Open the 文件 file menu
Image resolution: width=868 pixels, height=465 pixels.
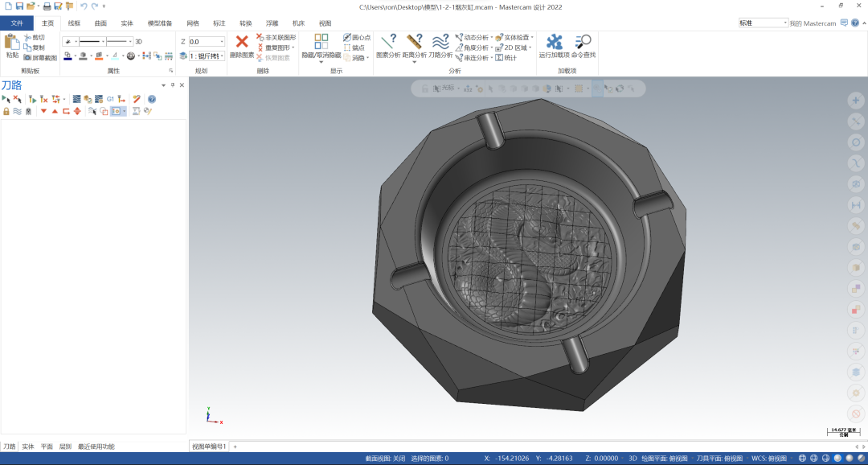[x=17, y=23]
